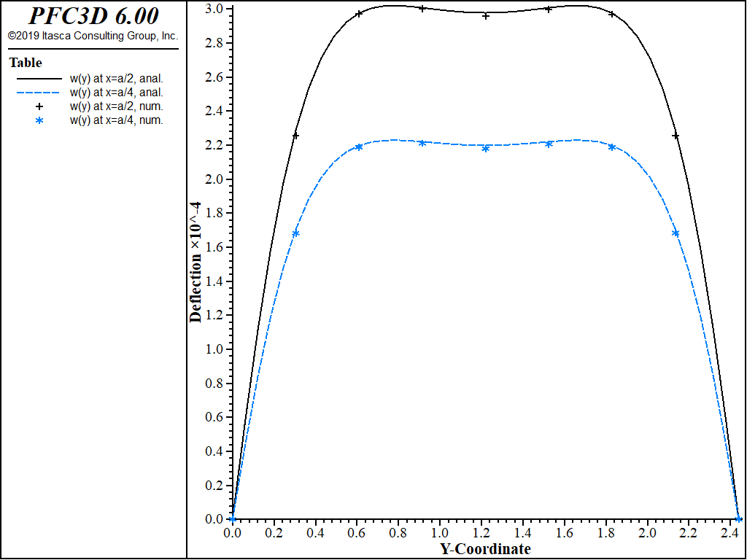Click the 'Y-Coordinate' axis label
Viewport: 747px width, 560px height.
tap(485, 549)
